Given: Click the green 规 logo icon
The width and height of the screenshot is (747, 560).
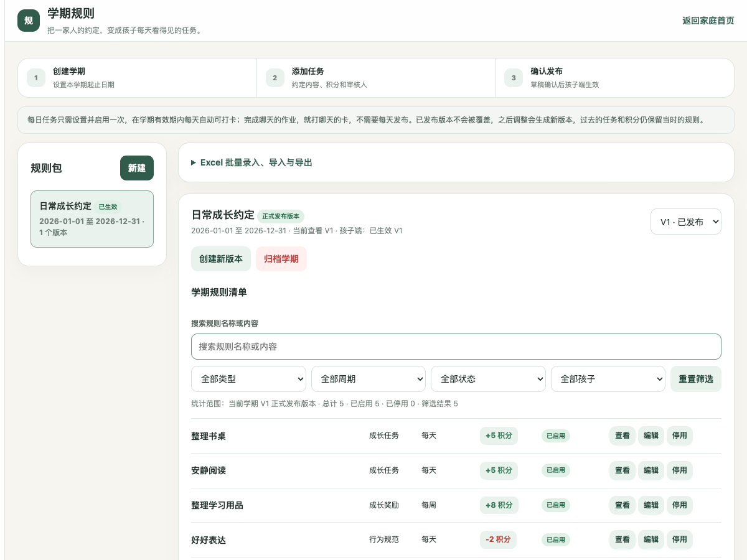Looking at the screenshot, I should [29, 21].
